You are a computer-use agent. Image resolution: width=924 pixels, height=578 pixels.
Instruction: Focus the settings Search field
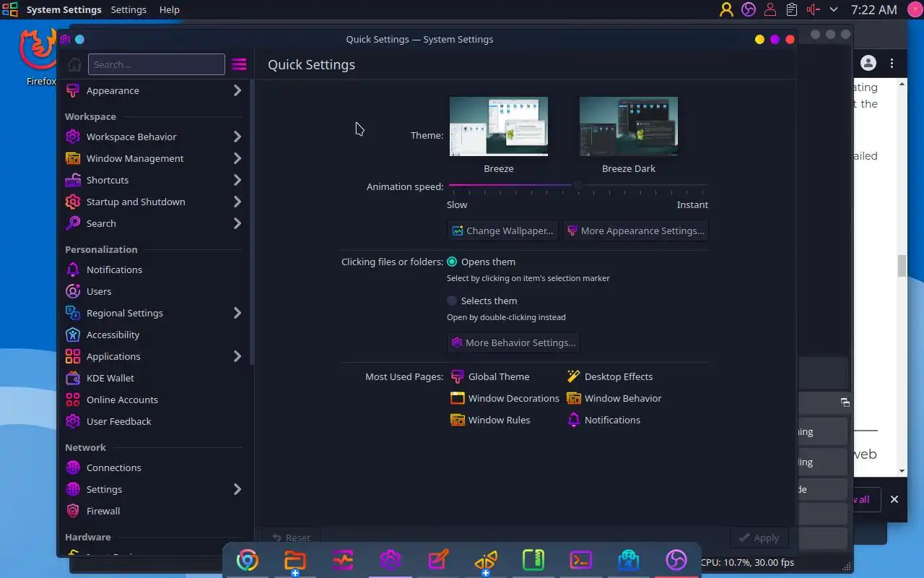(157, 64)
